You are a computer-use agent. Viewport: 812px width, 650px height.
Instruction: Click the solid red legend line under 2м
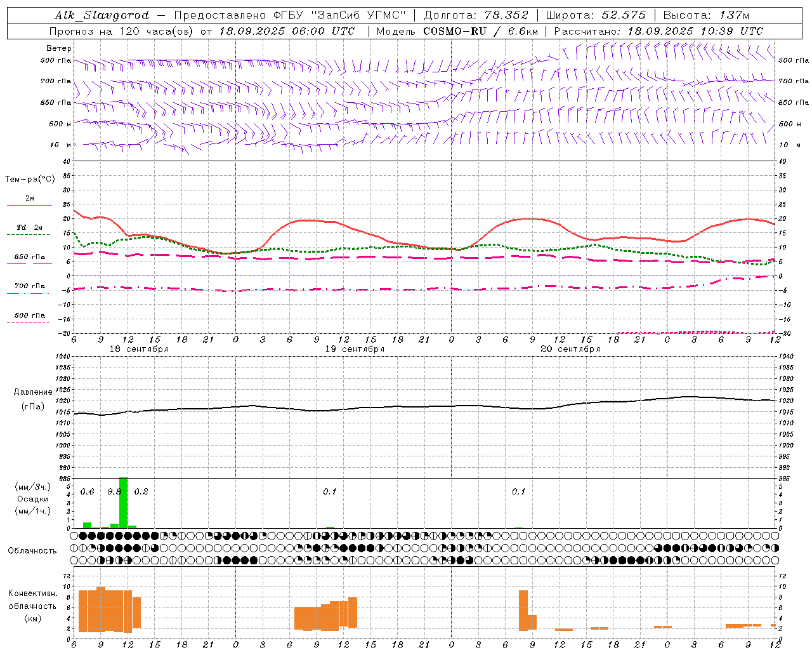point(29,205)
